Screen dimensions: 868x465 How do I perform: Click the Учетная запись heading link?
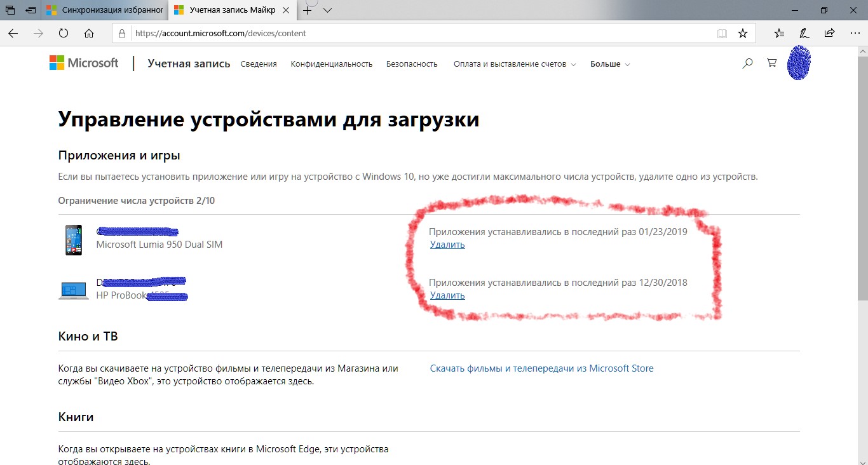(x=189, y=64)
